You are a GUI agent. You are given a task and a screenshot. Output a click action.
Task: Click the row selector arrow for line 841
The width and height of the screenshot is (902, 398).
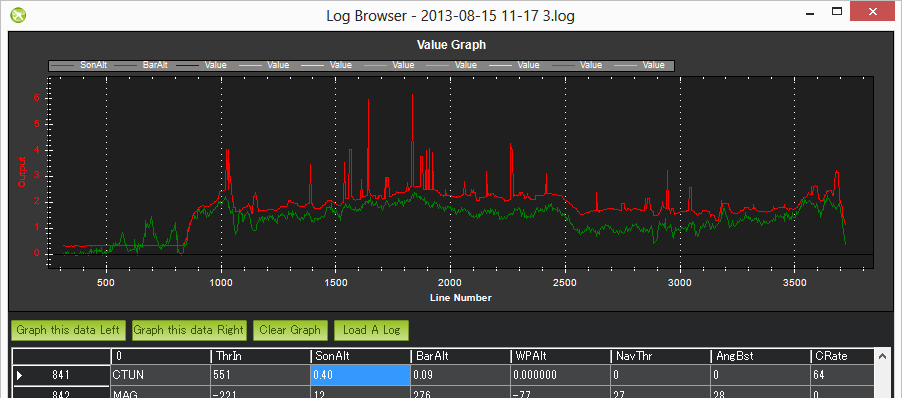coord(20,376)
